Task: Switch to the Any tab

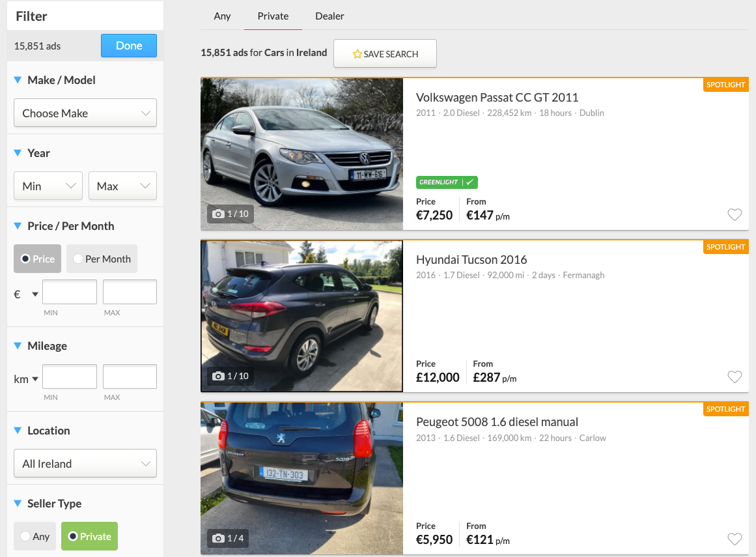Action: [222, 16]
